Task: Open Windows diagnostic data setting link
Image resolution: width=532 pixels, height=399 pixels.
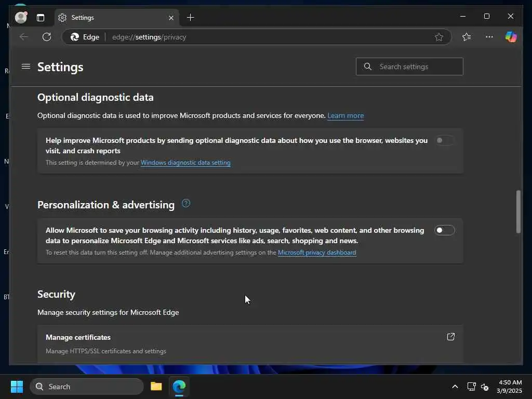Action: 185,163
